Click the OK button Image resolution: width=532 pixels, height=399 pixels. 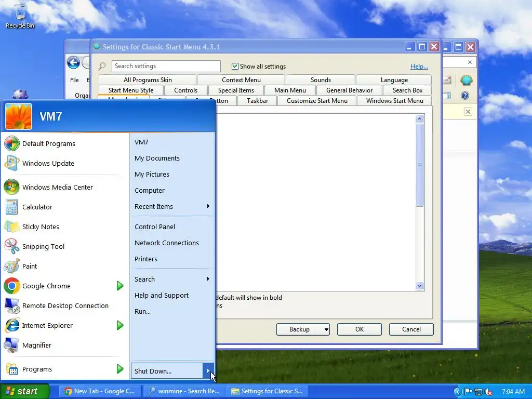pyautogui.click(x=360, y=329)
